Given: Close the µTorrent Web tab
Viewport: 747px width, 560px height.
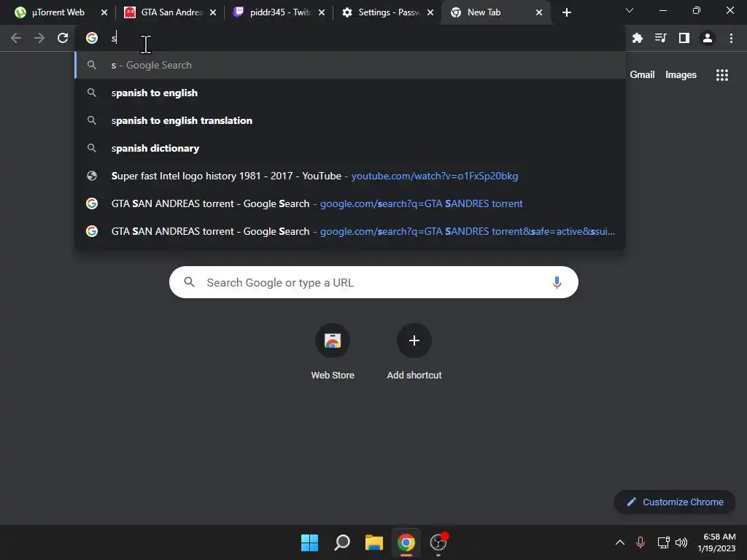Looking at the screenshot, I should 104,12.
